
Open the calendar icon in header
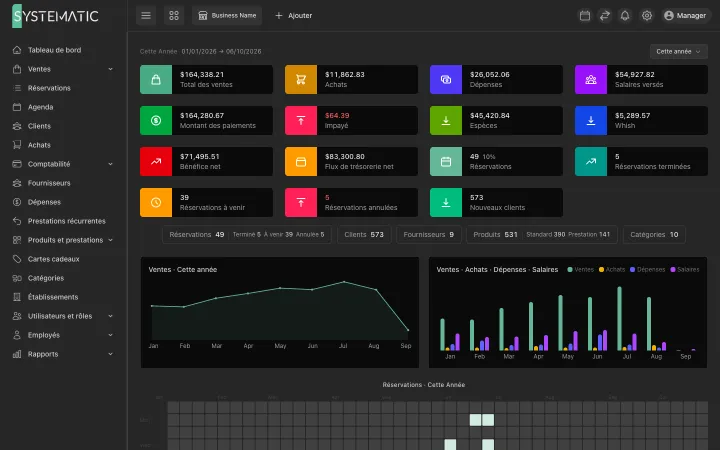coord(585,16)
